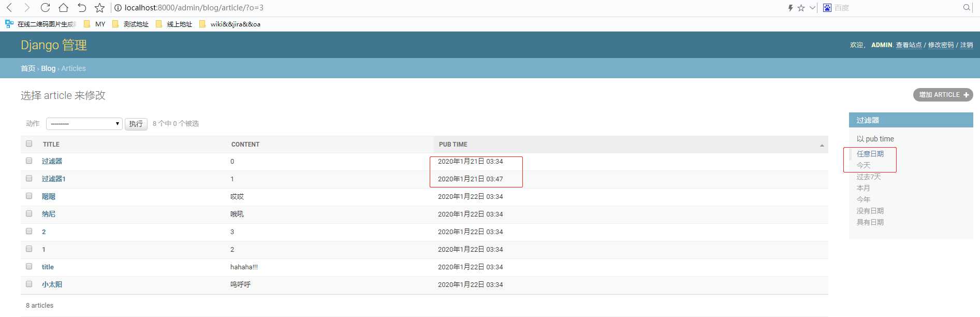This screenshot has width=980, height=317.
Task: Check the box for article 纳尼
Action: [x=29, y=213]
